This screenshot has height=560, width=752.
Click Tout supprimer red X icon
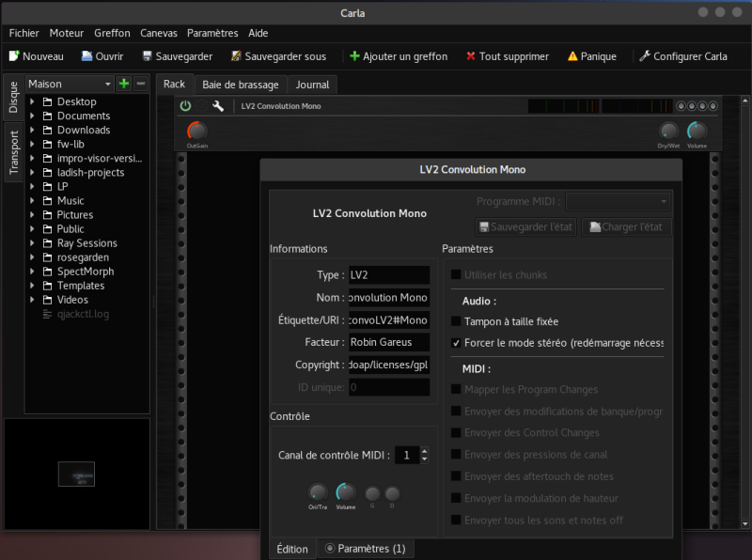(471, 56)
